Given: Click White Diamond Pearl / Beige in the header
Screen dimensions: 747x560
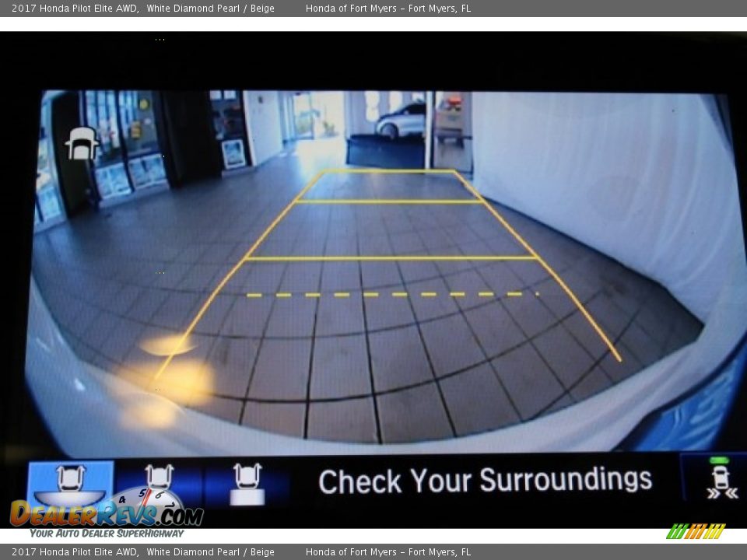Looking at the screenshot, I should pyautogui.click(x=210, y=9).
